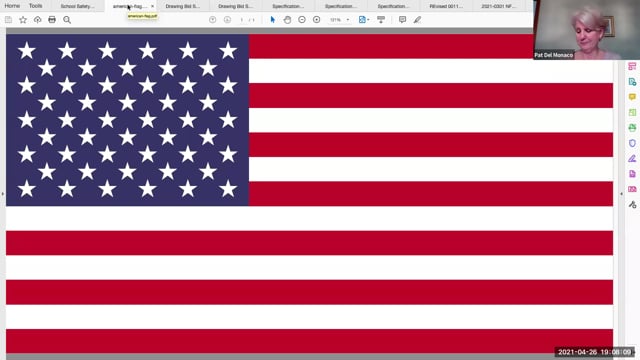Open the green scanner tool in sidebar
This screenshot has width=640, height=360.
point(632,128)
